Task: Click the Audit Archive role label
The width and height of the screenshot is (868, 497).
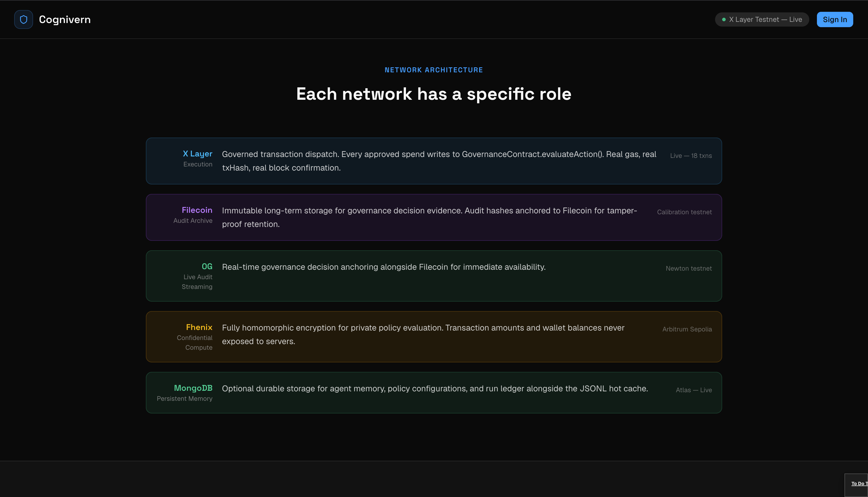Action: pyautogui.click(x=193, y=220)
